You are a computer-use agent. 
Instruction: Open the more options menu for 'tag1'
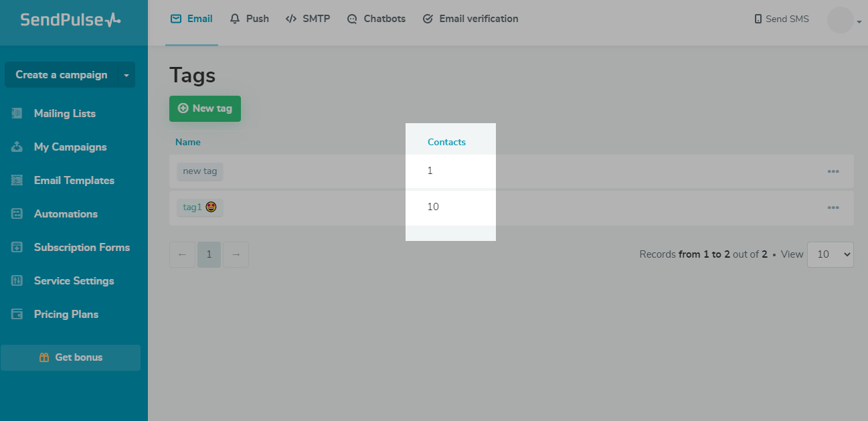[833, 207]
